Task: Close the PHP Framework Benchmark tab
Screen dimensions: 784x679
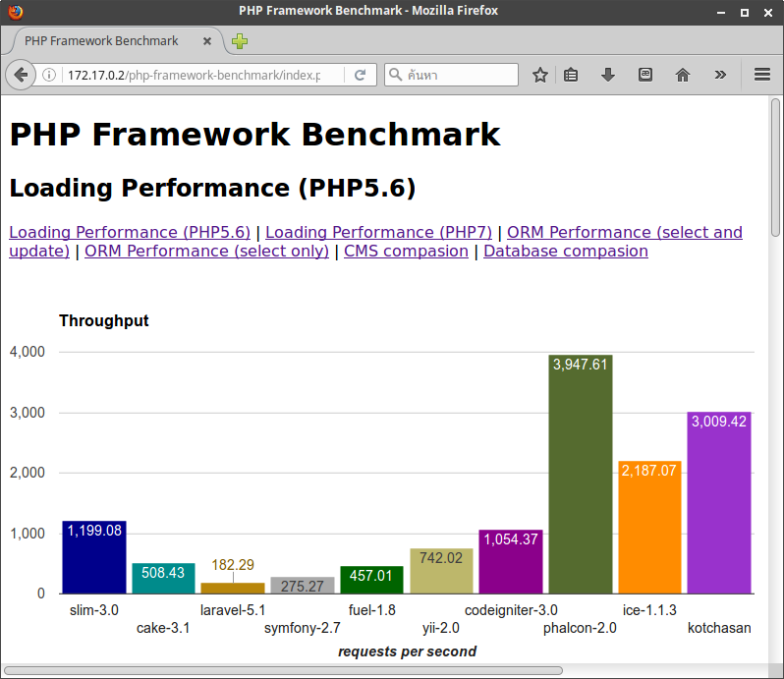Action: coord(207,41)
